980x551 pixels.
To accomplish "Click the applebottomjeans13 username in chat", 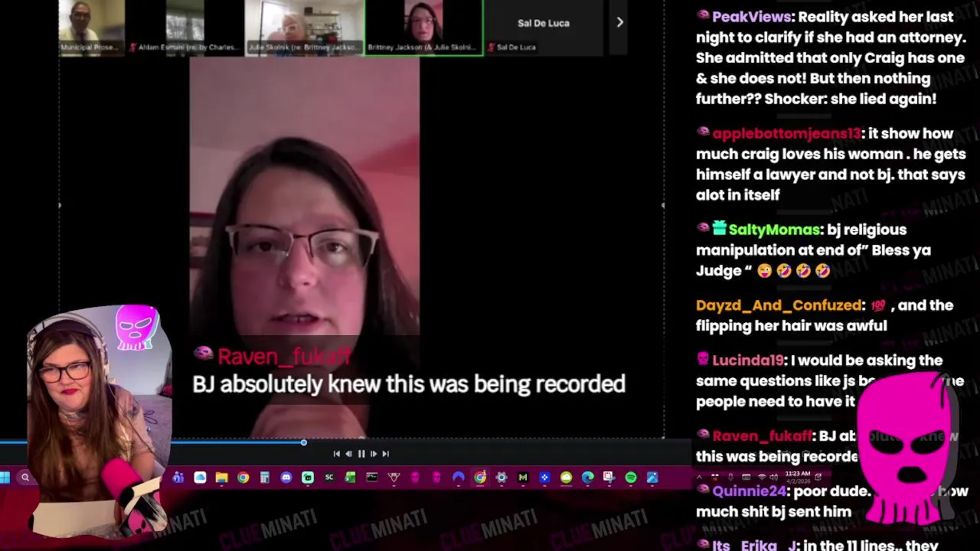I will [786, 133].
